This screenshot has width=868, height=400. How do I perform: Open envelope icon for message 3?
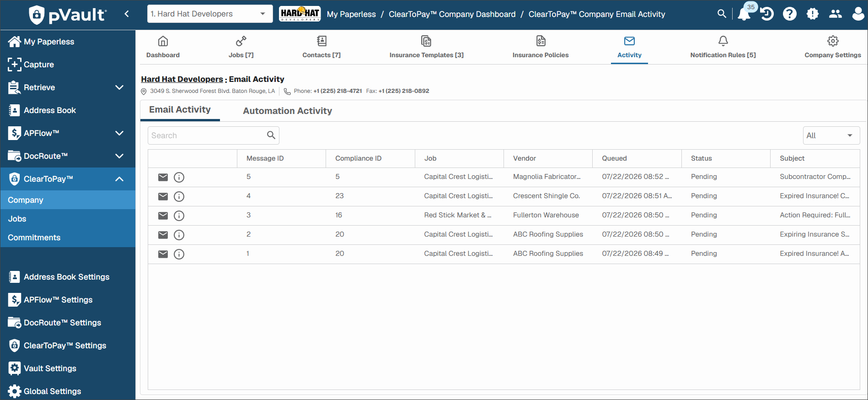click(163, 216)
